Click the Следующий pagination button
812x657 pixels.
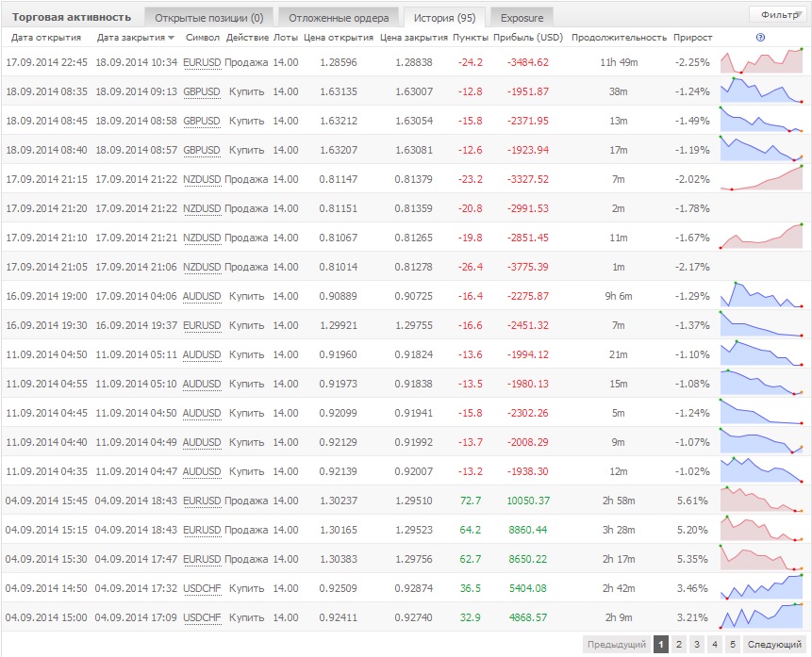click(x=774, y=645)
